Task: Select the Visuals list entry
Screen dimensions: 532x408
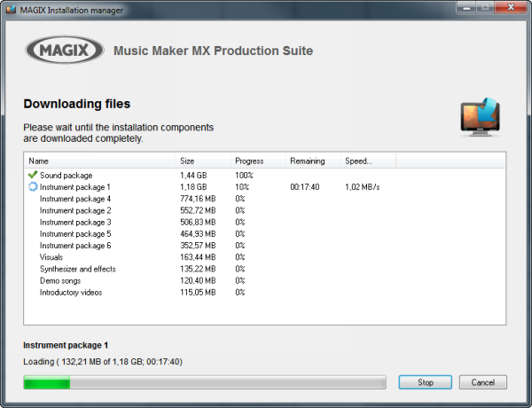Action: click(x=51, y=257)
